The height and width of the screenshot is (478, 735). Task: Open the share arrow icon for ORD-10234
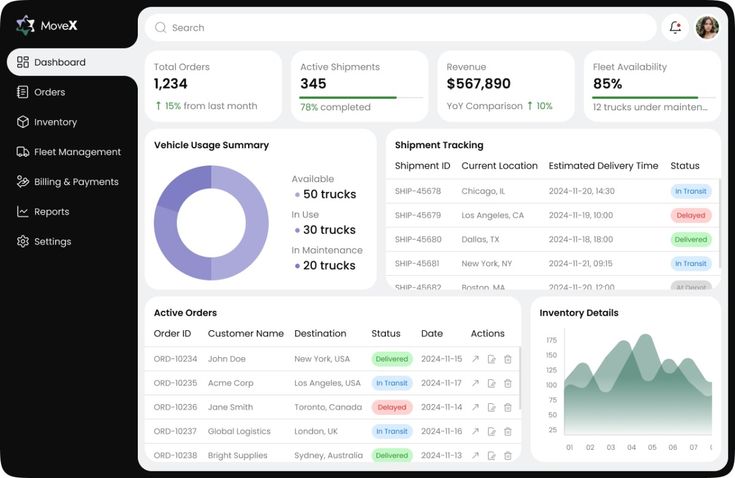[x=475, y=359]
